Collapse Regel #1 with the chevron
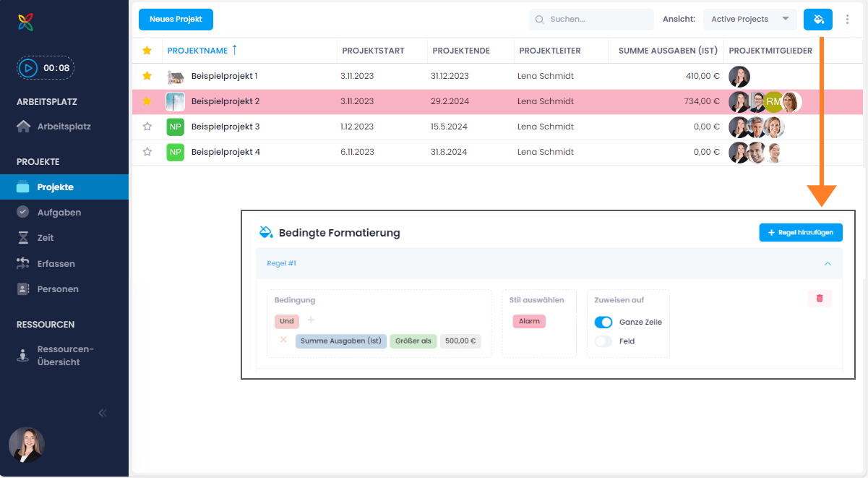This screenshot has width=868, height=478. tap(828, 264)
